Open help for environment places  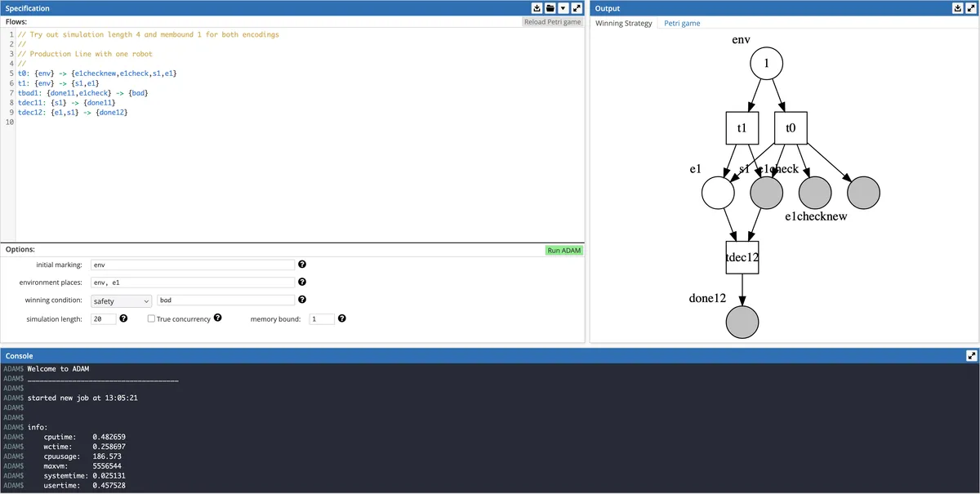302,282
